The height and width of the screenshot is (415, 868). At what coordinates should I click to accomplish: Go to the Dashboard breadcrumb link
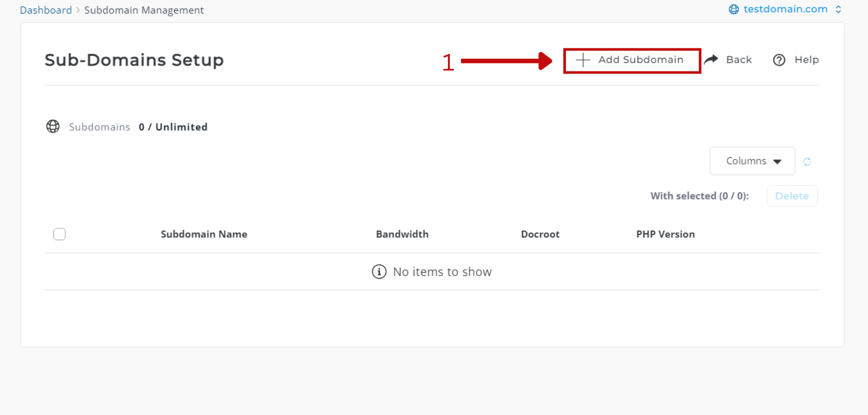click(x=46, y=10)
